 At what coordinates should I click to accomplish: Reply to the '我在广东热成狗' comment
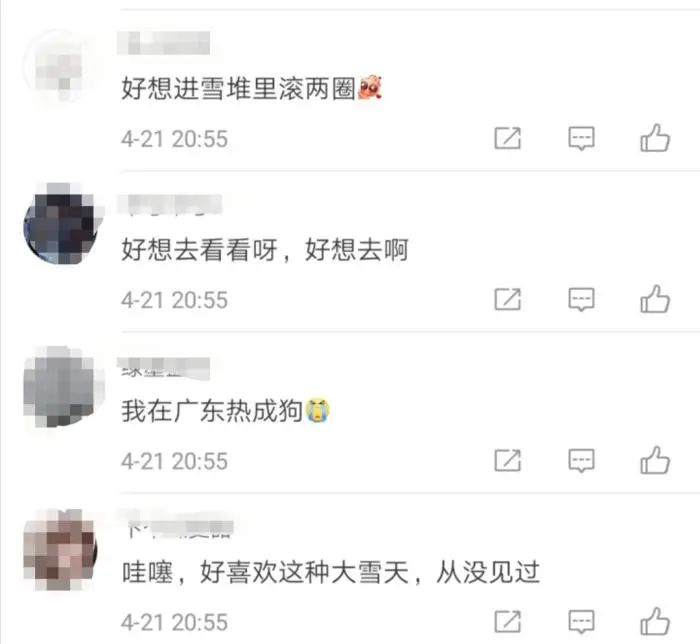click(x=581, y=461)
